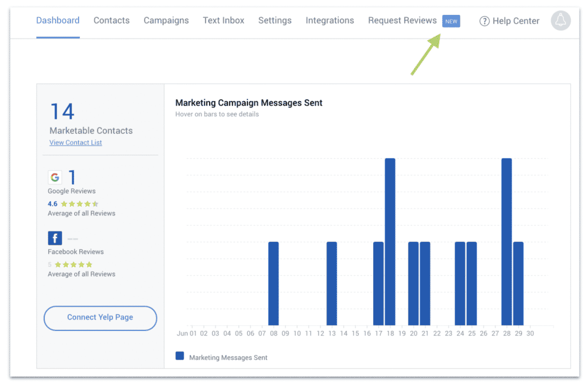
Task: Click the Connect Yelp Page button
Action: click(100, 318)
